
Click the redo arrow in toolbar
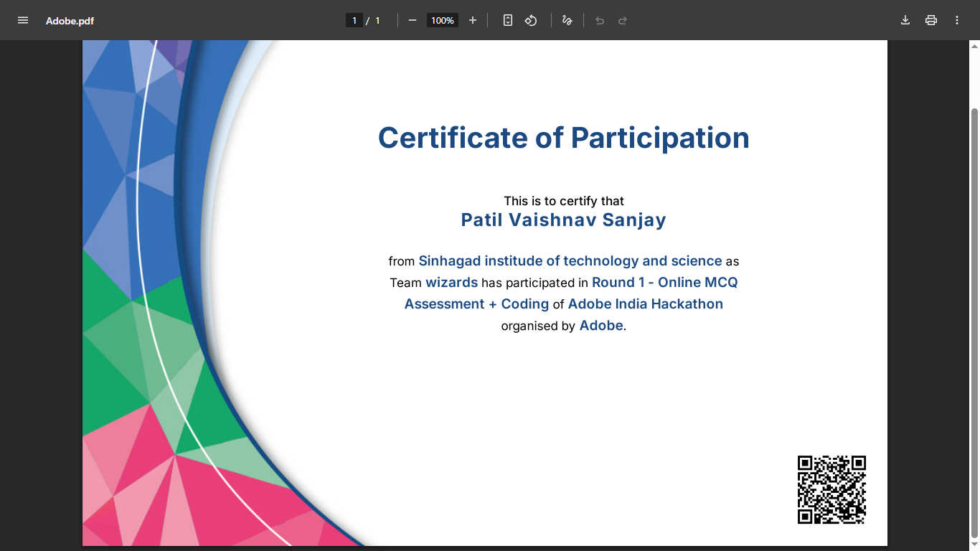coord(623,20)
